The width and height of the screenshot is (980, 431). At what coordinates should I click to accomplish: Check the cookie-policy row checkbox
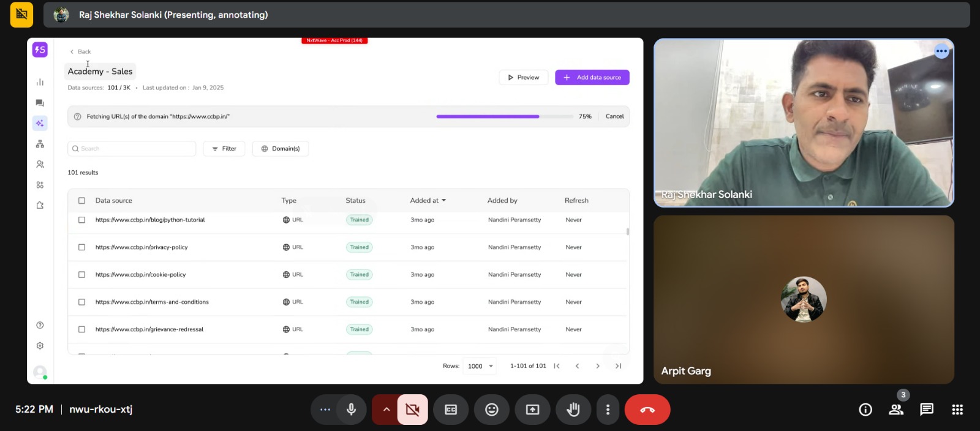click(x=81, y=275)
